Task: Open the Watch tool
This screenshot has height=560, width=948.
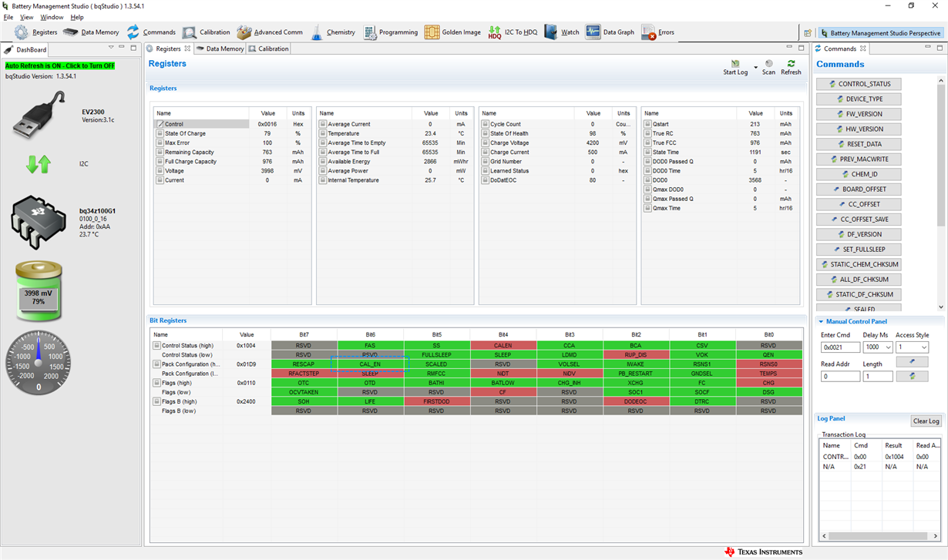Action: [562, 32]
